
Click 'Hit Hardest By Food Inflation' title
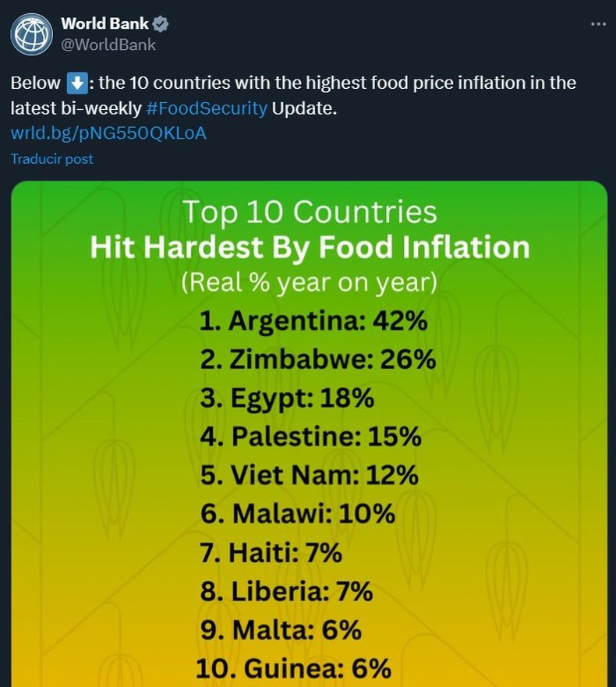click(310, 247)
